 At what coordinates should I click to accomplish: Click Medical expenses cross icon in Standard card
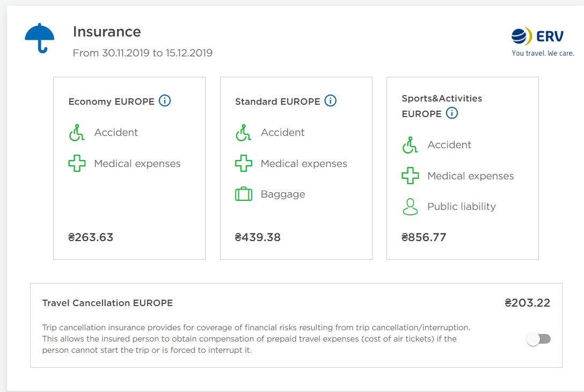(x=244, y=163)
